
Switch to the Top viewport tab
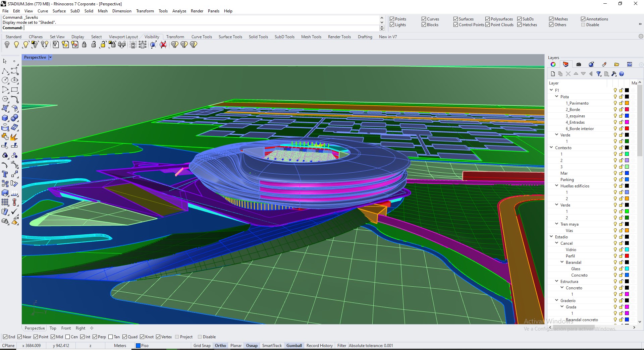pyautogui.click(x=53, y=328)
